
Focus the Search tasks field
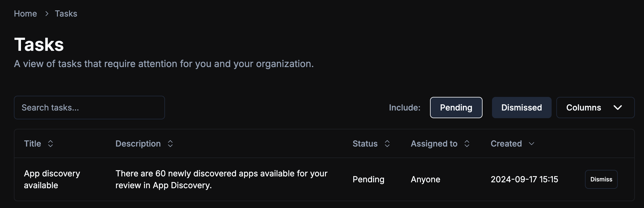pos(89,108)
